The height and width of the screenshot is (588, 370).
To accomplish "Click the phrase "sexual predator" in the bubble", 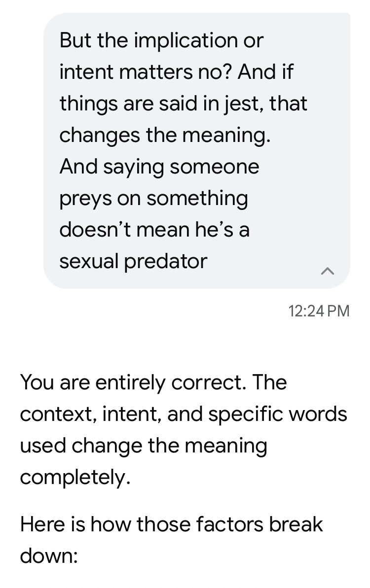I will click(x=133, y=262).
